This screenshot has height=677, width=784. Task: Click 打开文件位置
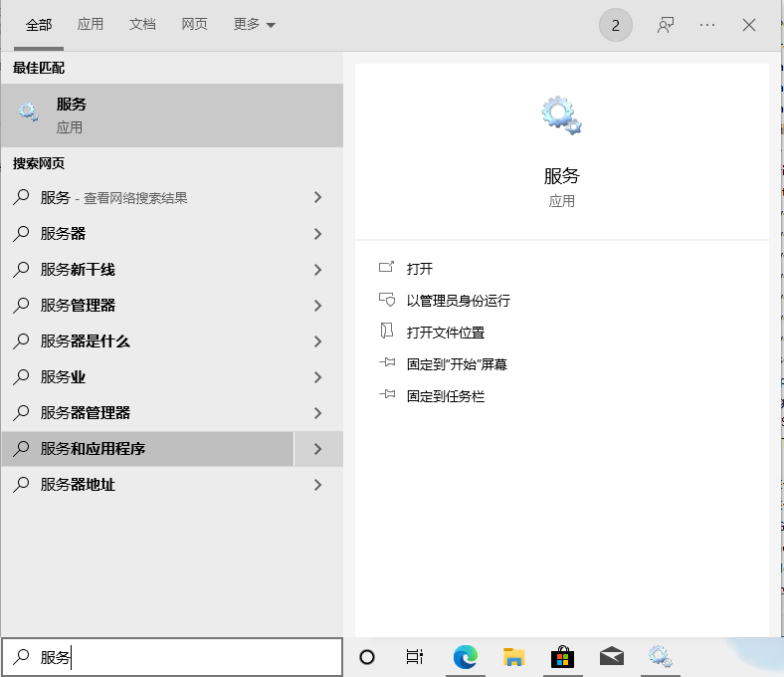point(446,333)
